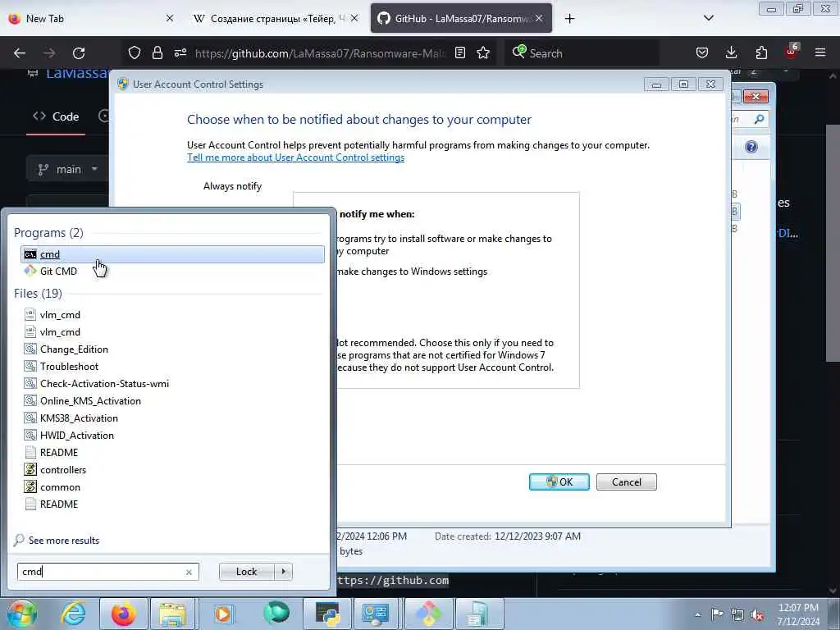840x630 pixels.
Task: Open a new Firefox tab
Action: click(569, 18)
